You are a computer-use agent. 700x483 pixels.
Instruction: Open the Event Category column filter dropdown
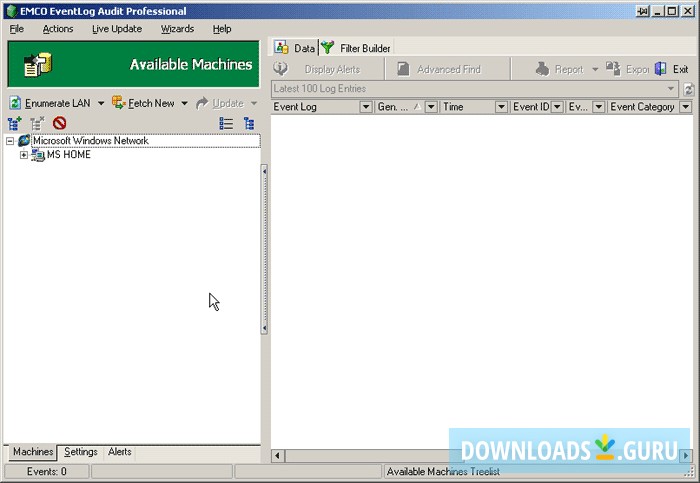tap(686, 107)
